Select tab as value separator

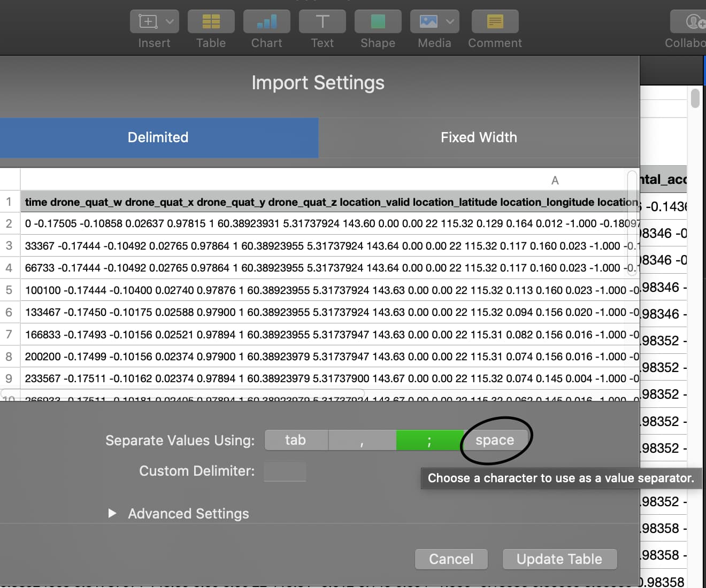click(x=296, y=440)
